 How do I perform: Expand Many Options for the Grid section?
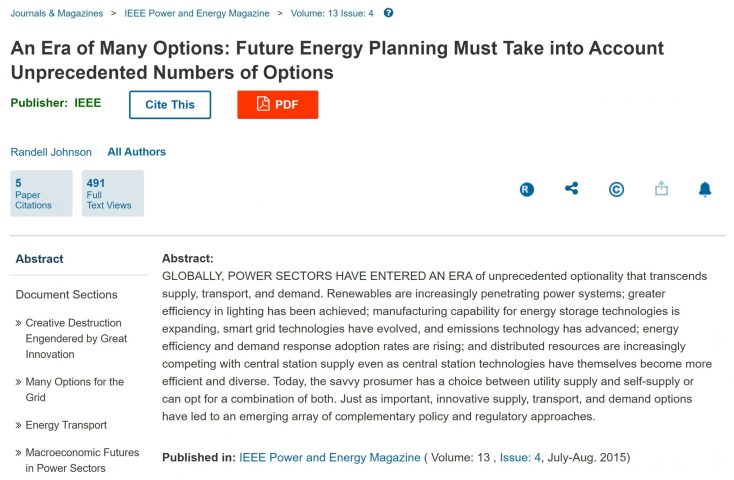74,389
